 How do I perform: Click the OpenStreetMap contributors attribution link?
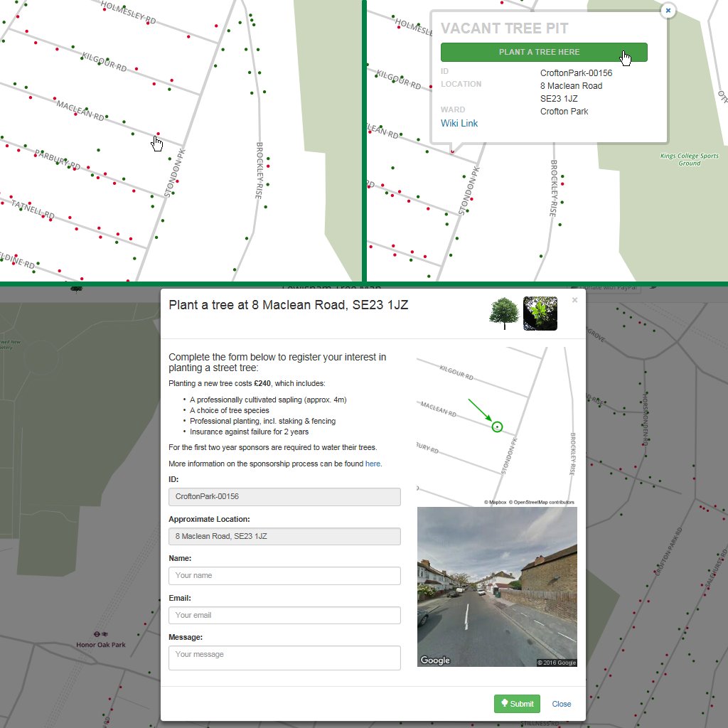point(541,503)
